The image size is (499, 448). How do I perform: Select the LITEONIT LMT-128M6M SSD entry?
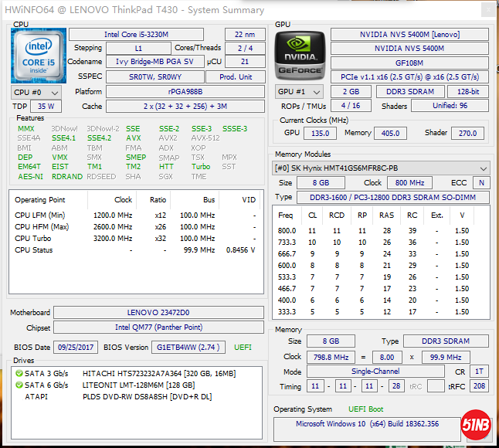pyautogui.click(x=141, y=385)
